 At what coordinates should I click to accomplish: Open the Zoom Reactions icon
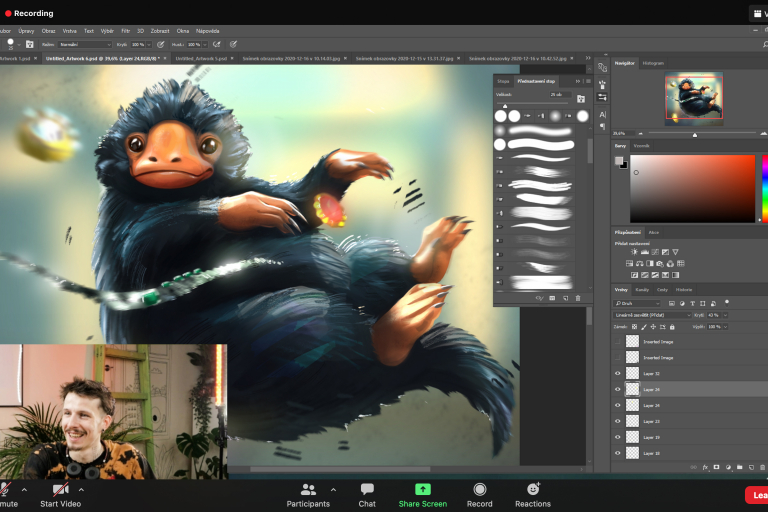(533, 489)
